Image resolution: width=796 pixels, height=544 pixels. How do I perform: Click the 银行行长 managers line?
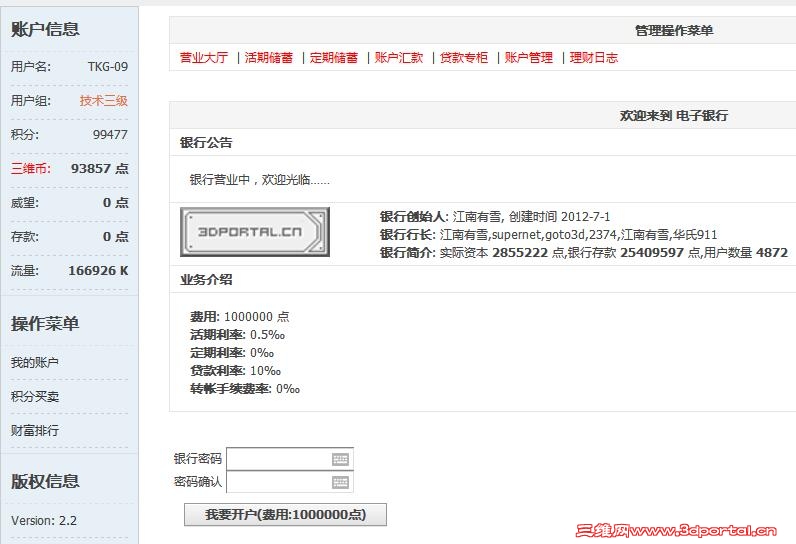coord(549,234)
